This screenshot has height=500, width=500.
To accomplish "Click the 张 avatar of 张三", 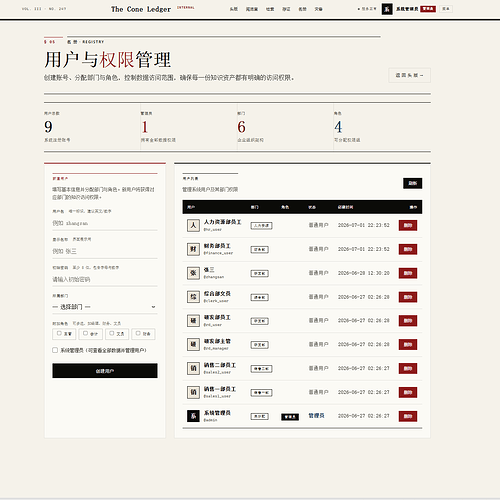I will [193, 273].
